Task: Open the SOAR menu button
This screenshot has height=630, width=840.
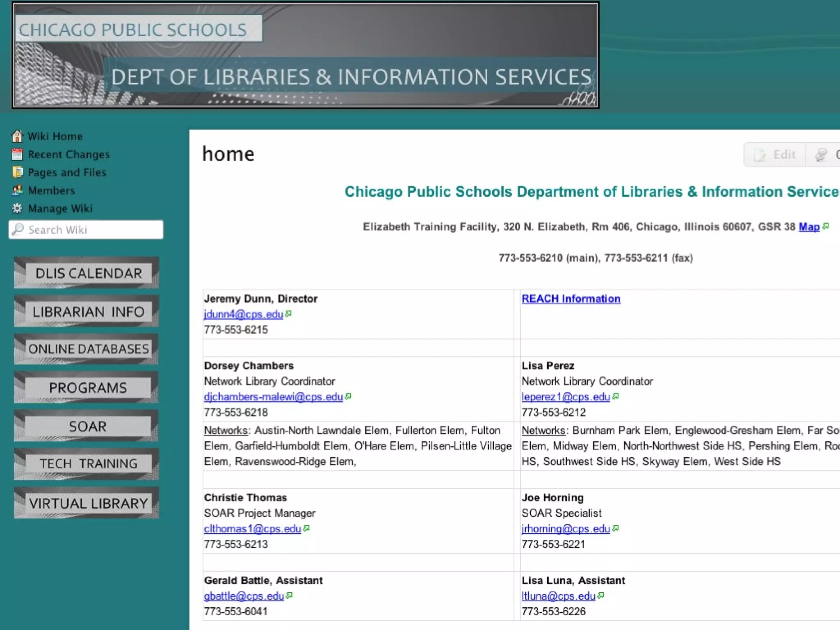Action: point(87,426)
